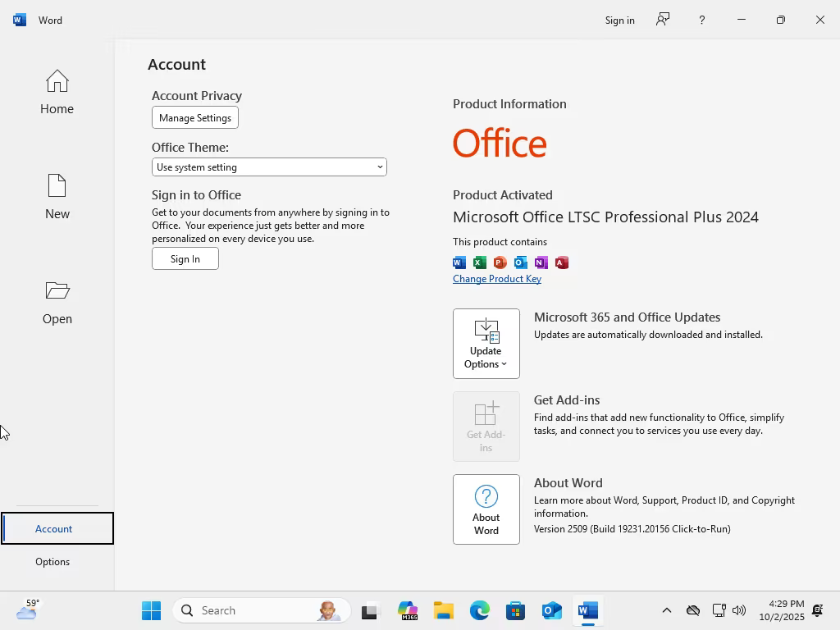Open File Explorer from taskbar
The height and width of the screenshot is (630, 840).
pos(444,610)
